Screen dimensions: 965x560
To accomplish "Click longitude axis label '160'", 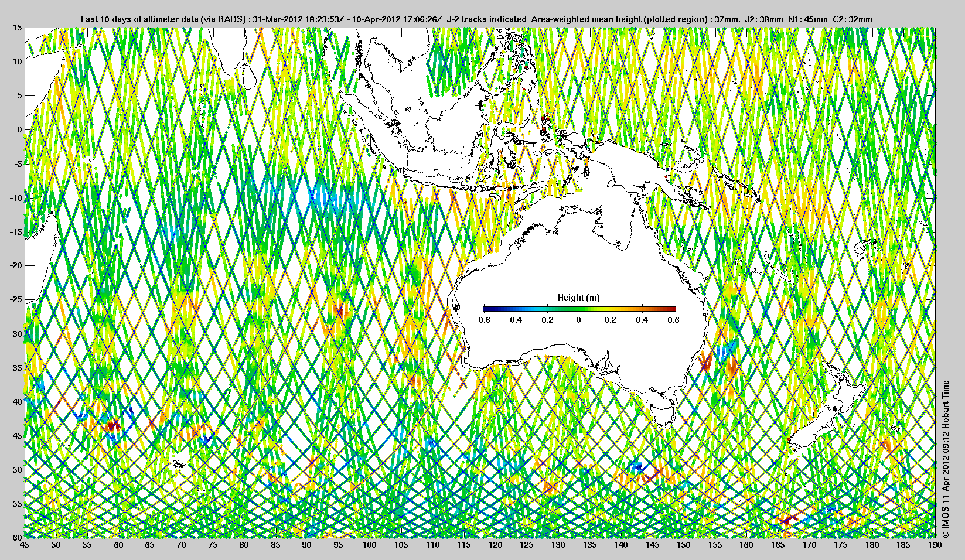I will 746,545.
